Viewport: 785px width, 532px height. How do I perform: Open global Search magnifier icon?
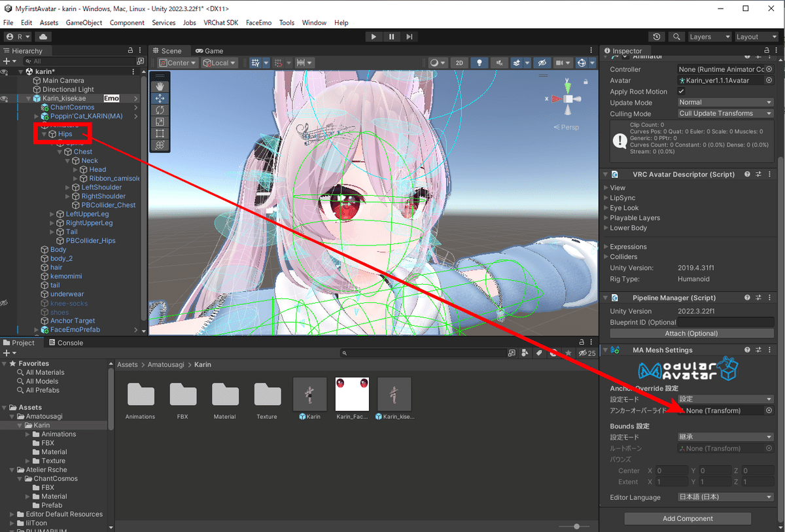pos(676,37)
